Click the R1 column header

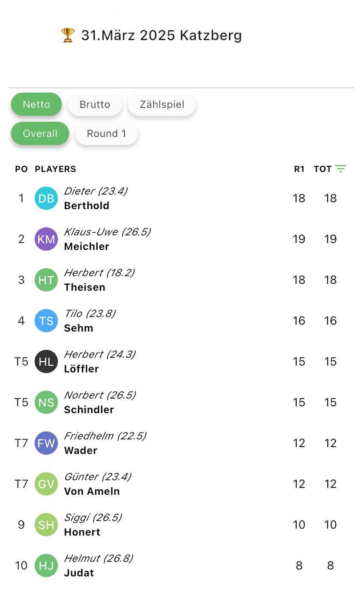[x=299, y=169]
